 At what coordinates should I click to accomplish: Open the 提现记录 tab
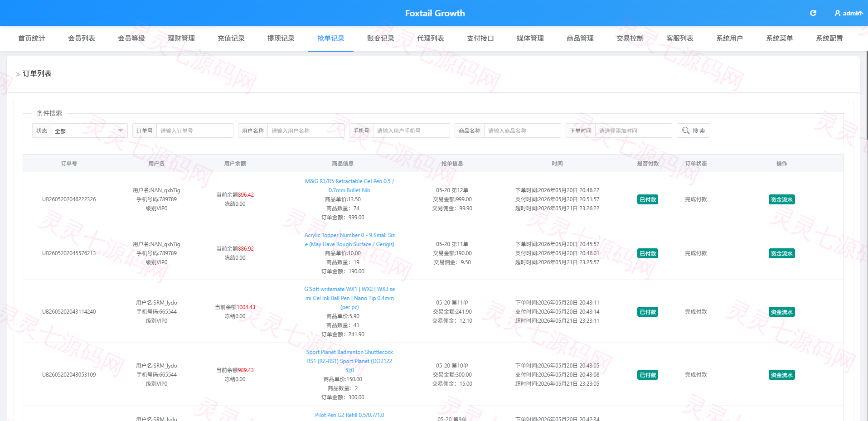point(281,39)
